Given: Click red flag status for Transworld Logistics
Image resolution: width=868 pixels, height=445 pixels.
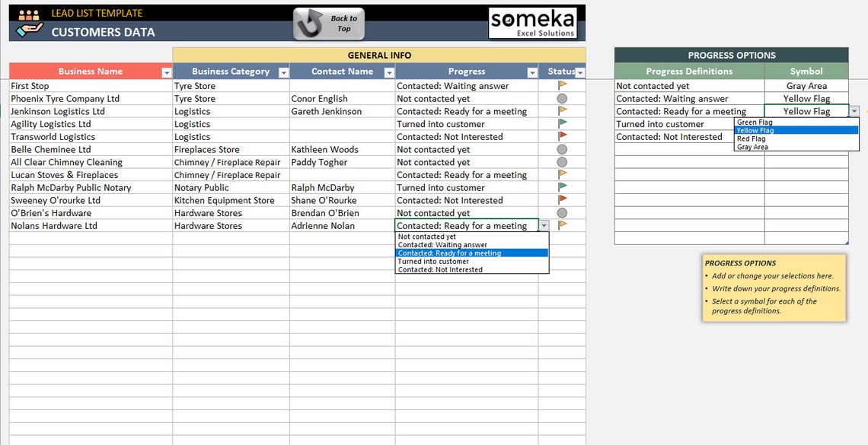Looking at the screenshot, I should [563, 136].
